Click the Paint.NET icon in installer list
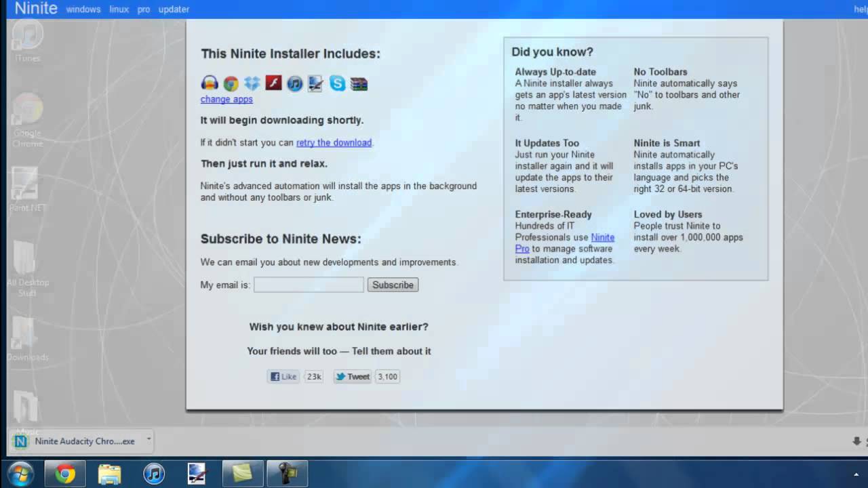The height and width of the screenshot is (488, 868). pyautogui.click(x=315, y=83)
